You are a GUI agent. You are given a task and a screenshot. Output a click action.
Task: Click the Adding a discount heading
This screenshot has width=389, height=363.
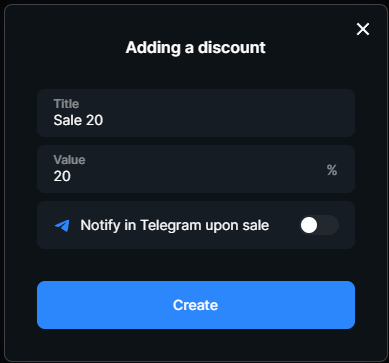click(196, 47)
